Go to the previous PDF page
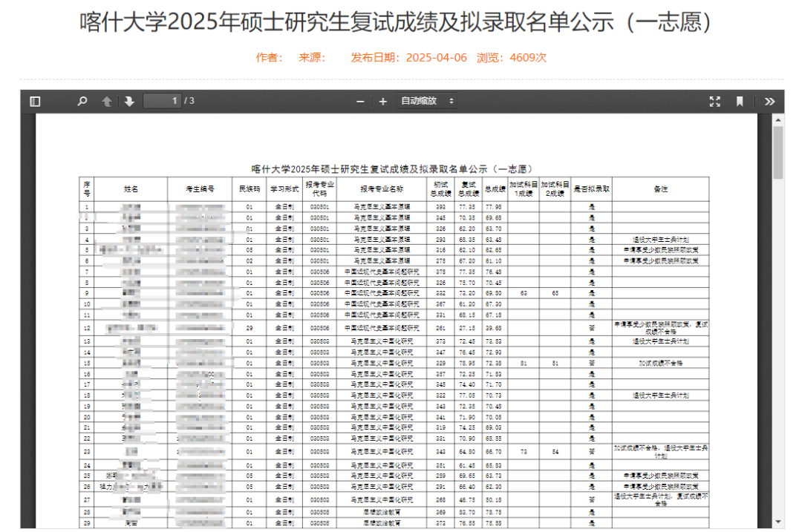Screen dimensions: 802x532 point(106,101)
